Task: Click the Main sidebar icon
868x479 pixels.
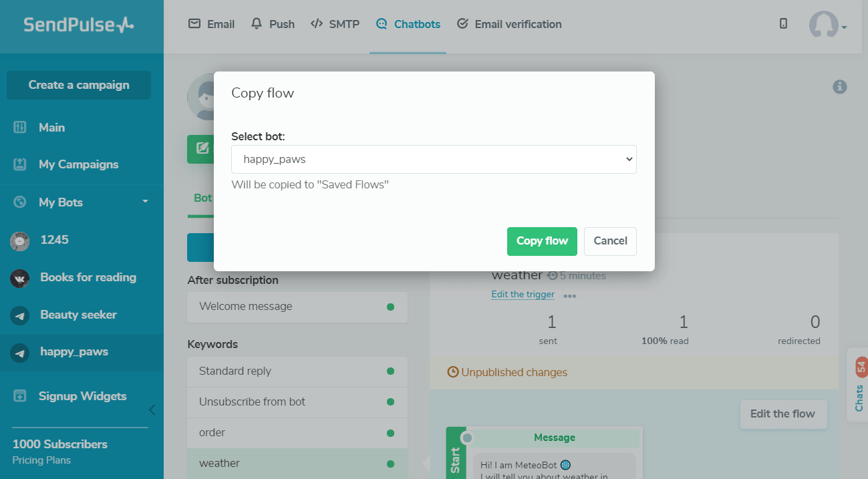Action: [x=20, y=128]
